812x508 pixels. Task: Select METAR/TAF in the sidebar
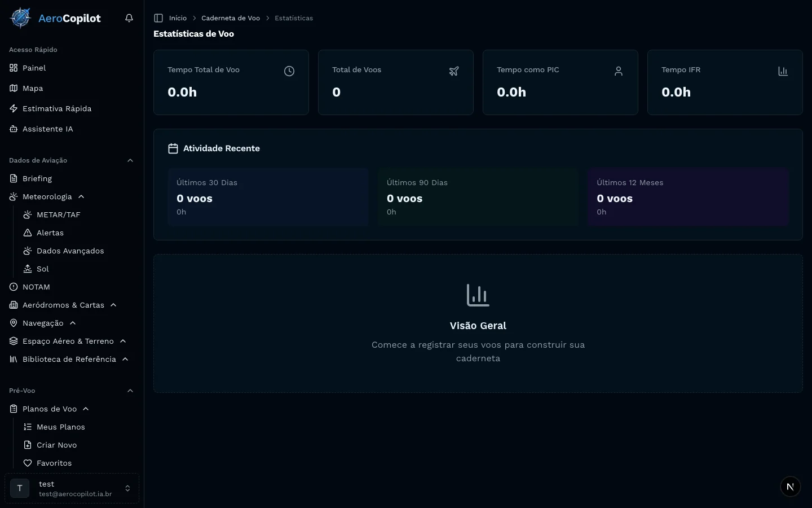(x=58, y=214)
